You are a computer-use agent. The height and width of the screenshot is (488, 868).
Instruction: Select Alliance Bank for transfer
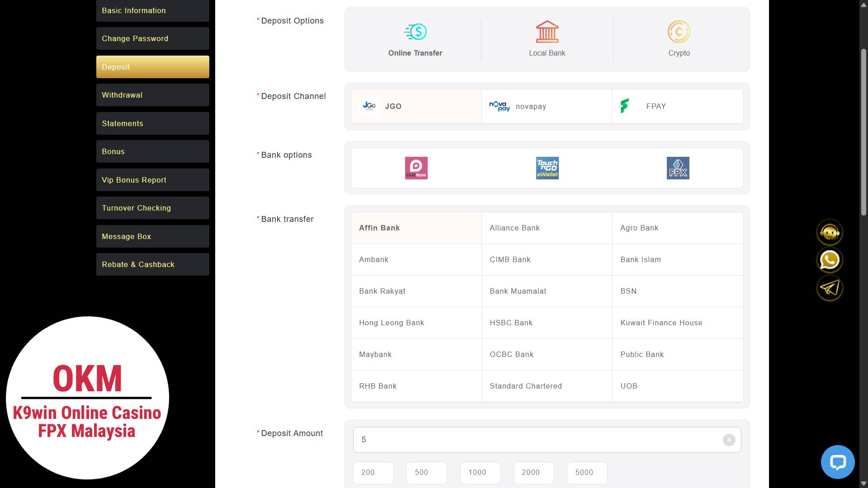pyautogui.click(x=547, y=228)
